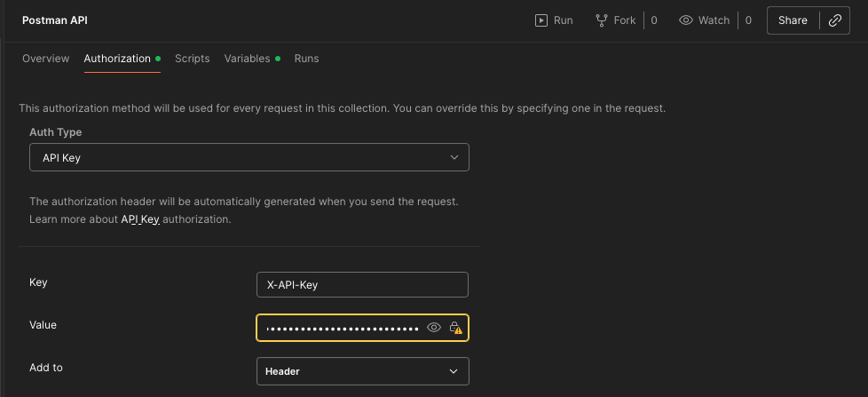Reveal the hidden API key value
Screen dimensions: 868x397
[x=434, y=328]
